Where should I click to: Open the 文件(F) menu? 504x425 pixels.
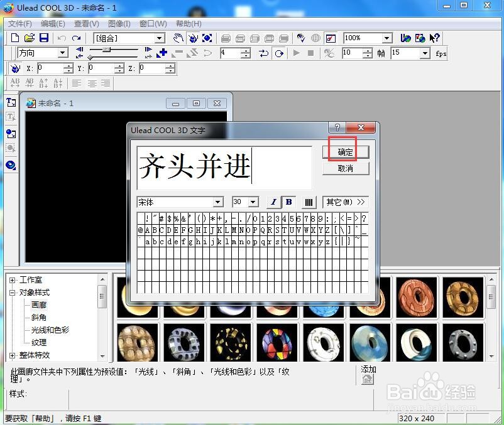point(20,24)
